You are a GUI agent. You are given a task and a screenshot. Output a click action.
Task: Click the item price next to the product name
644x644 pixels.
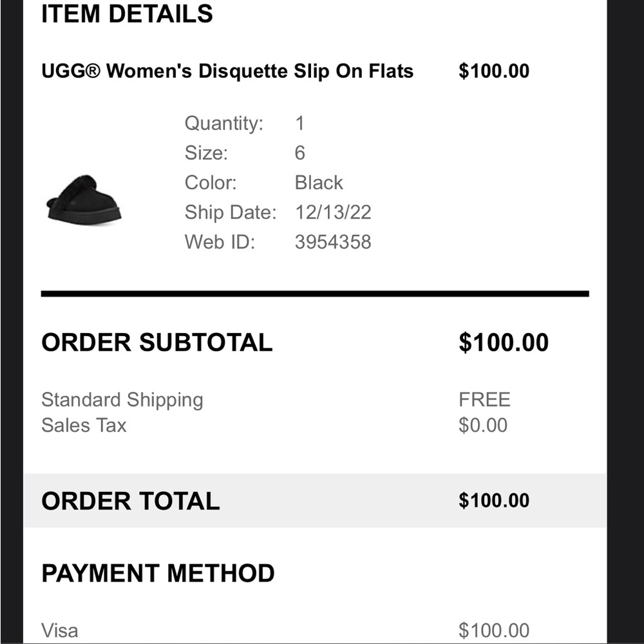tap(494, 71)
